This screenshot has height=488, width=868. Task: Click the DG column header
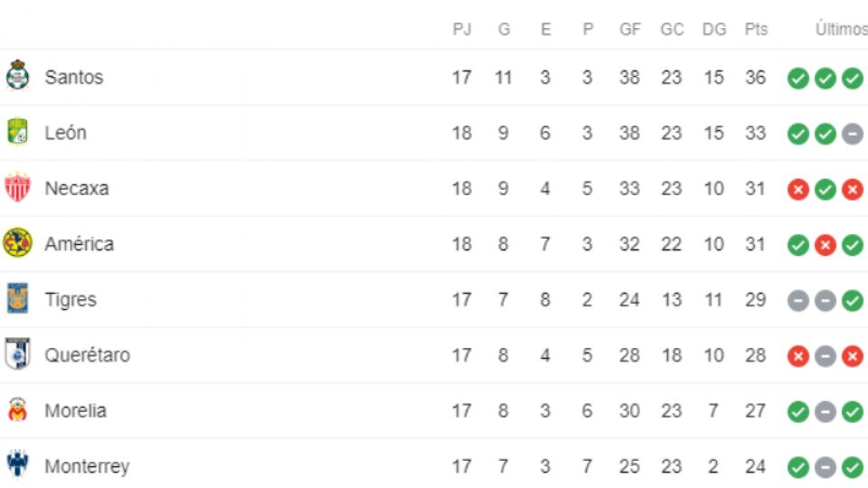[714, 30]
